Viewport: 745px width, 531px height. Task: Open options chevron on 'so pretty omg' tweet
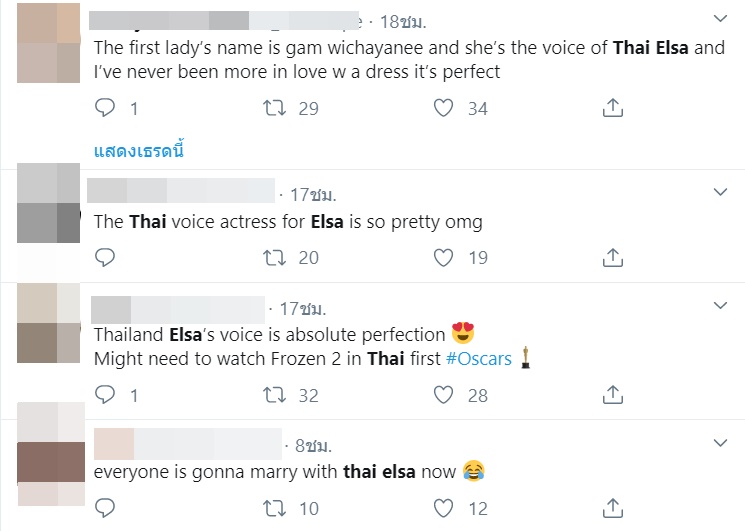[720, 190]
